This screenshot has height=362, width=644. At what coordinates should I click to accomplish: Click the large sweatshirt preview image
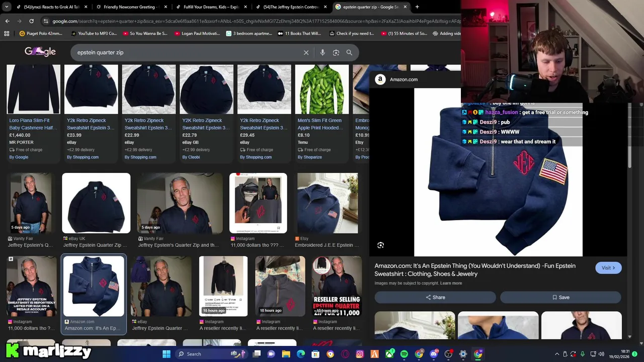(498, 172)
